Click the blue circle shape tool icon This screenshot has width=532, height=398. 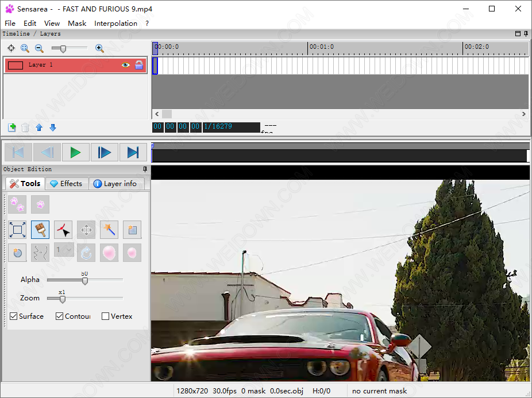tap(17, 253)
